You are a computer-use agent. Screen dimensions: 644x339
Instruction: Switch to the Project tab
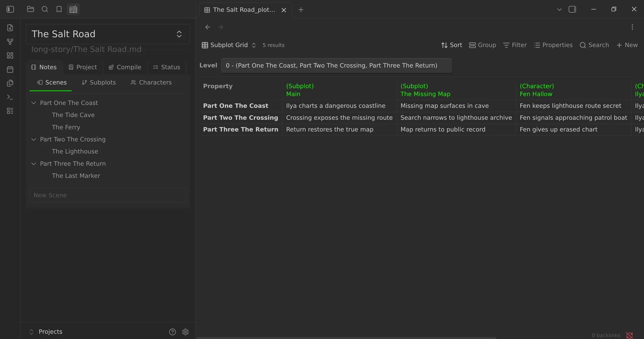tap(83, 67)
